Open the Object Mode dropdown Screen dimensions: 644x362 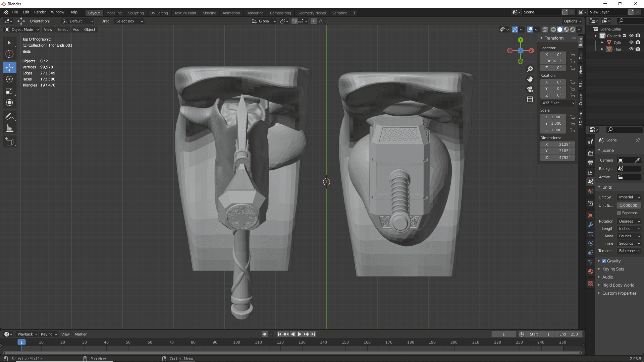coord(22,29)
